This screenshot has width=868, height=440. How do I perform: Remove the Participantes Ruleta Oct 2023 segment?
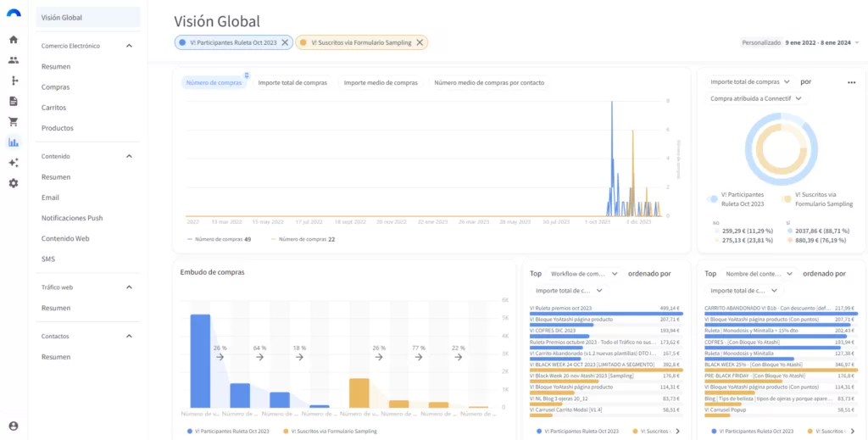pyautogui.click(x=285, y=42)
